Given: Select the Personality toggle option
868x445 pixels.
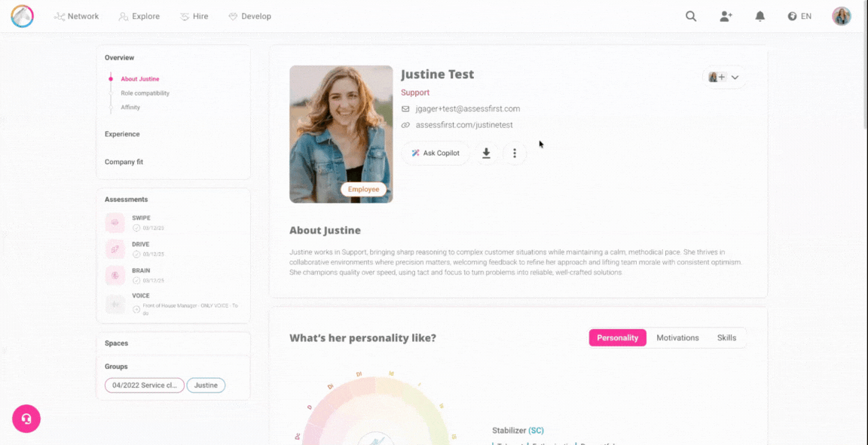Looking at the screenshot, I should coord(617,337).
